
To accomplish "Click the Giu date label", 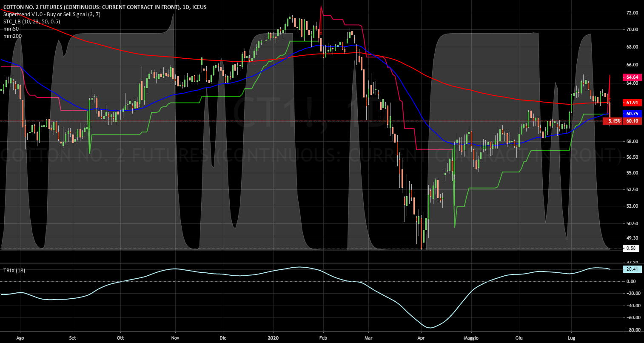I will click(x=518, y=338).
